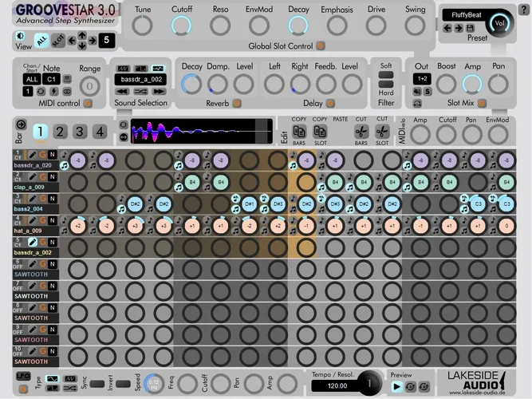Open the MIDI Note C1 selector
Image resolution: width=532 pixels, height=399 pixels.
51,79
